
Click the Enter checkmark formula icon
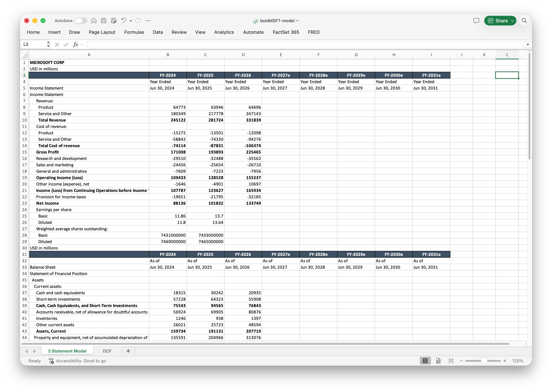tap(66, 44)
